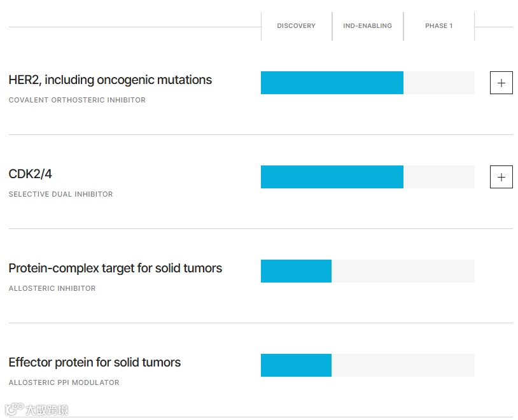The image size is (518, 420).
Task: Open HER2, including oncogenic mutations title
Action: click(x=110, y=80)
